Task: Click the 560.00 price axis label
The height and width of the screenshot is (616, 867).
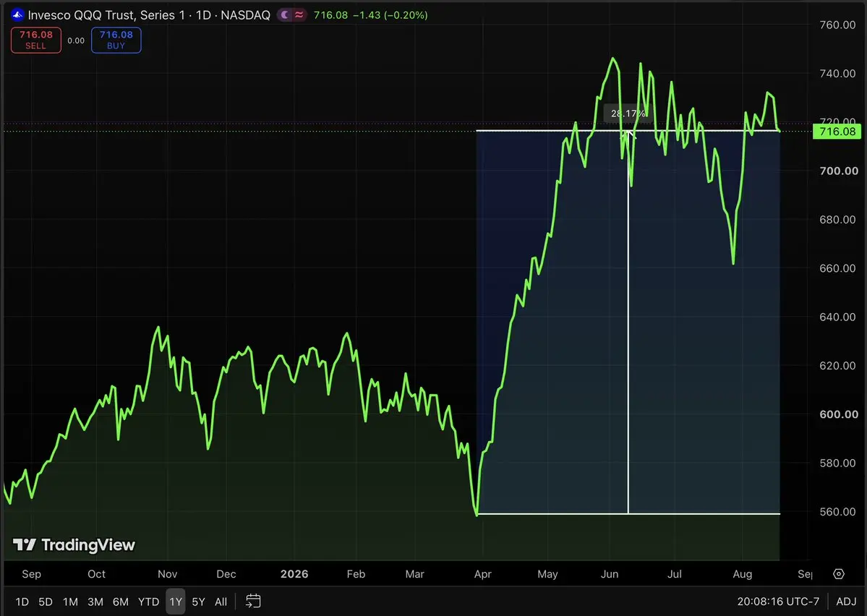Action: [x=837, y=511]
